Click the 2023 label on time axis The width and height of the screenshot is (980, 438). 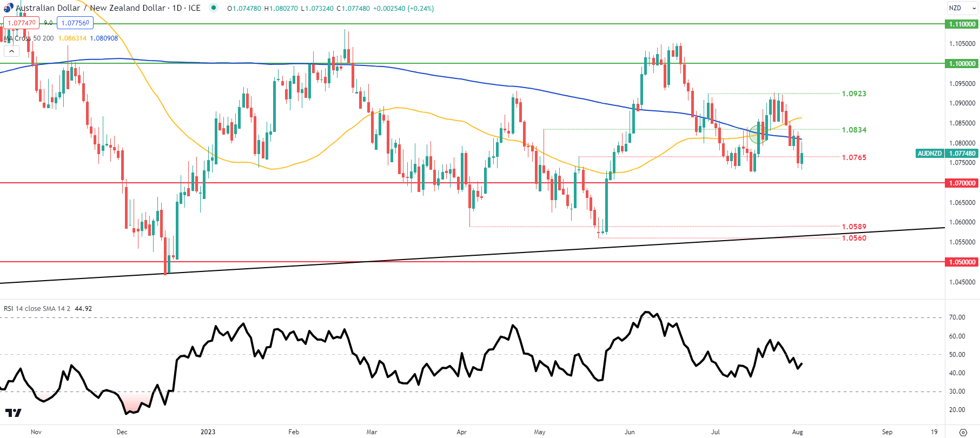coord(208,432)
